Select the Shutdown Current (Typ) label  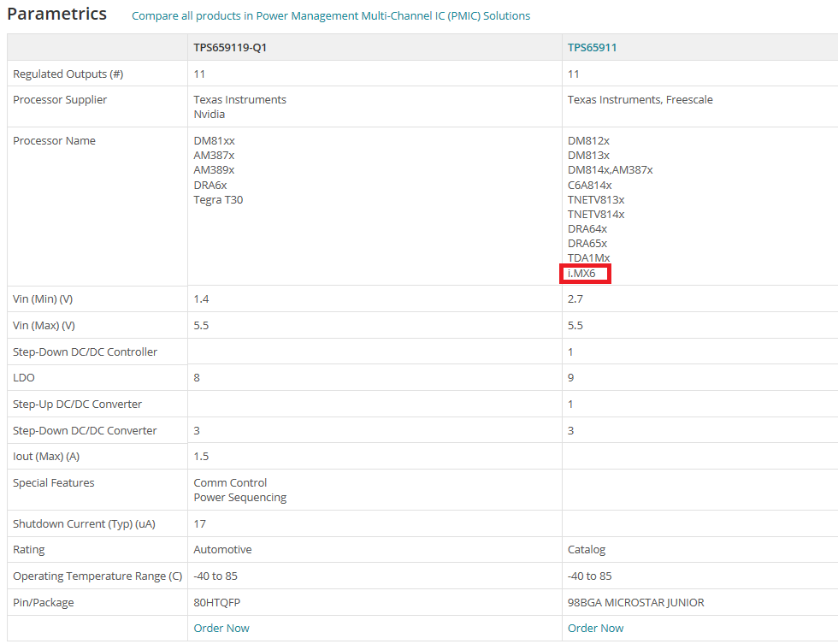click(84, 523)
